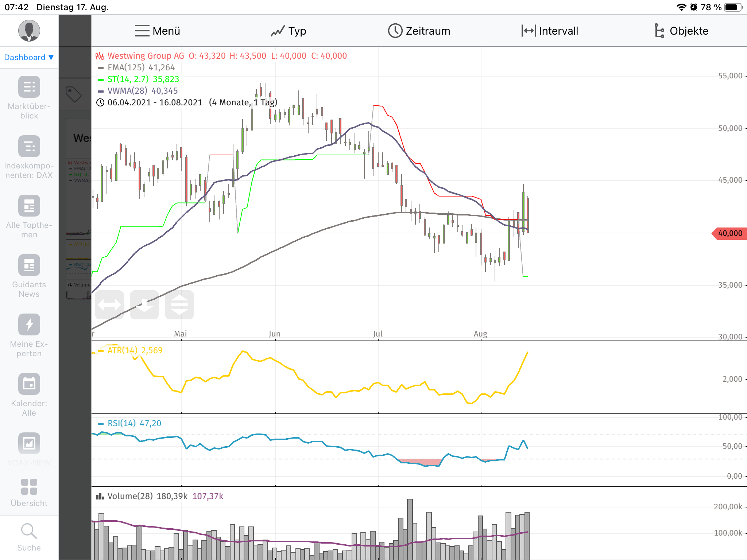Open the Alle Topthemen panel
Screen dimensions: 747x560
29,206
